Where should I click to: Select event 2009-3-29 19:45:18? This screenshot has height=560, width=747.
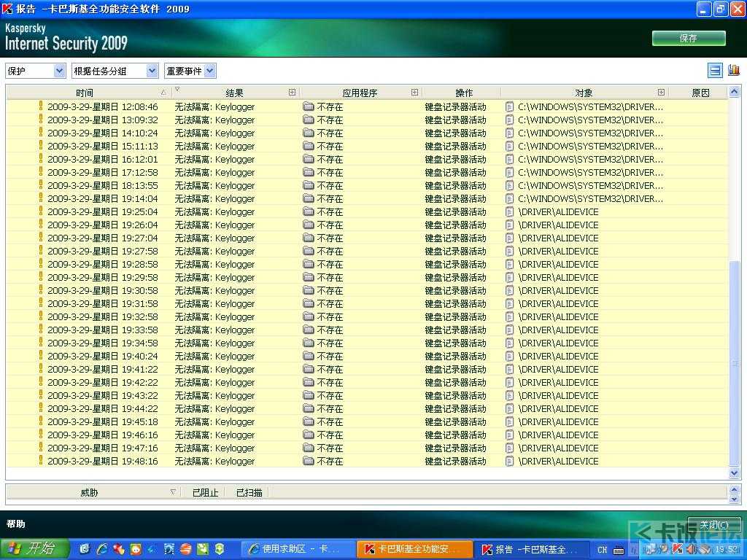tap(368, 421)
